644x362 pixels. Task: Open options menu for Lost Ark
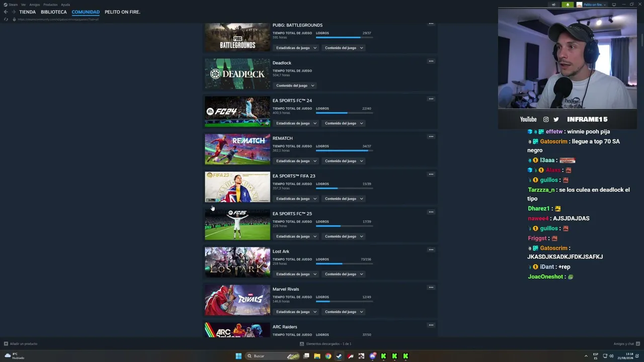pos(431,250)
